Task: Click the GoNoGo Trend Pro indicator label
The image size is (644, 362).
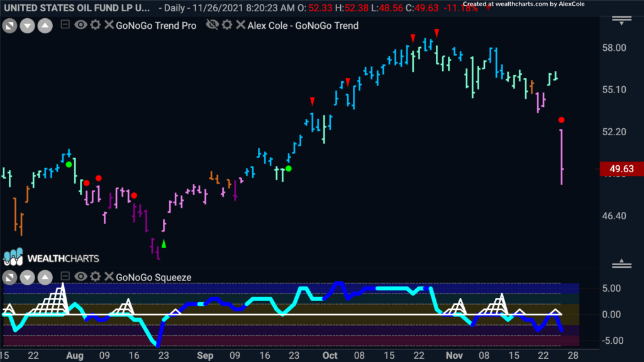Action: 156,25
